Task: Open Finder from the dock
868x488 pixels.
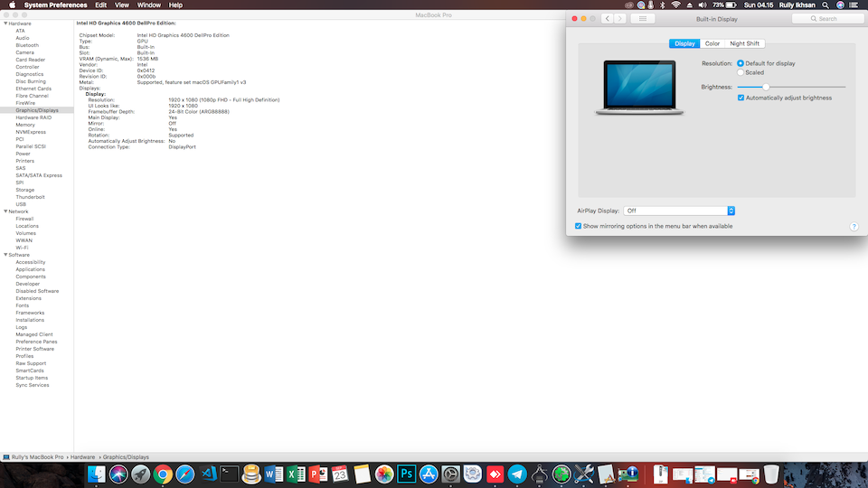Action: click(x=97, y=474)
